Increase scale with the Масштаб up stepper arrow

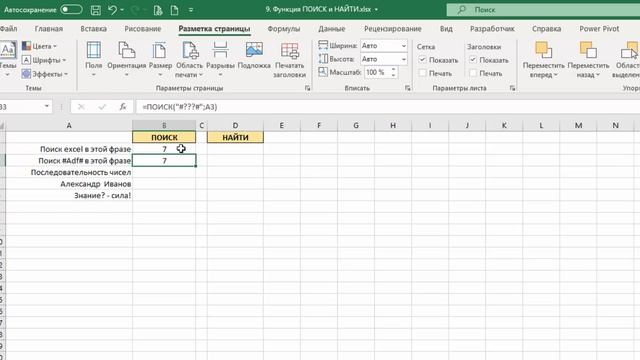point(393,70)
